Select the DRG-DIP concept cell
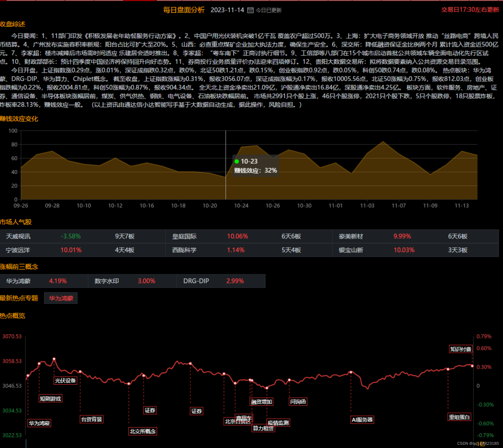This screenshot has width=503, height=448. (196, 281)
